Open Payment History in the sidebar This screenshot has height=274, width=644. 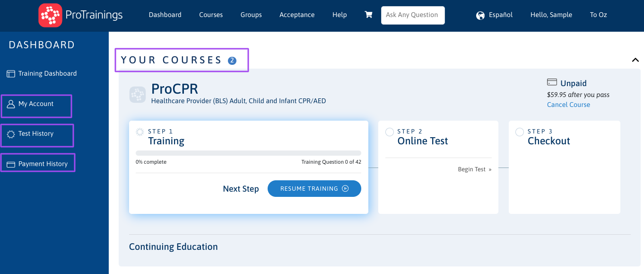coord(43,164)
